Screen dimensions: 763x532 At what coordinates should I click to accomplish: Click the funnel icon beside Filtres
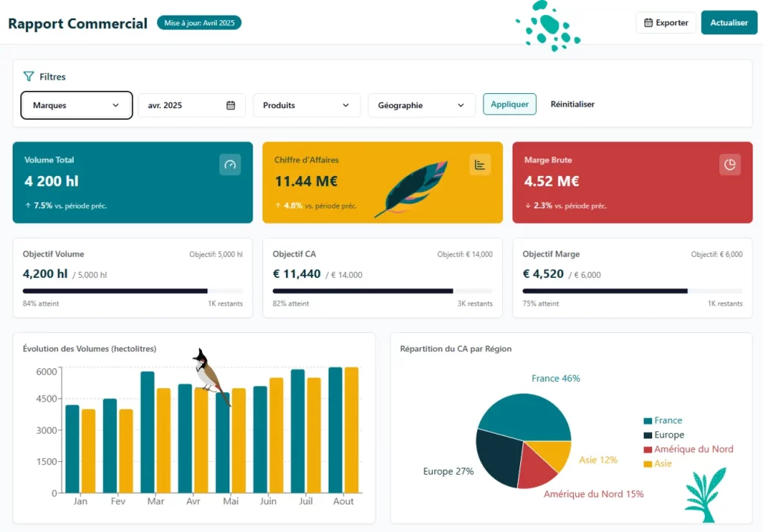(x=28, y=77)
